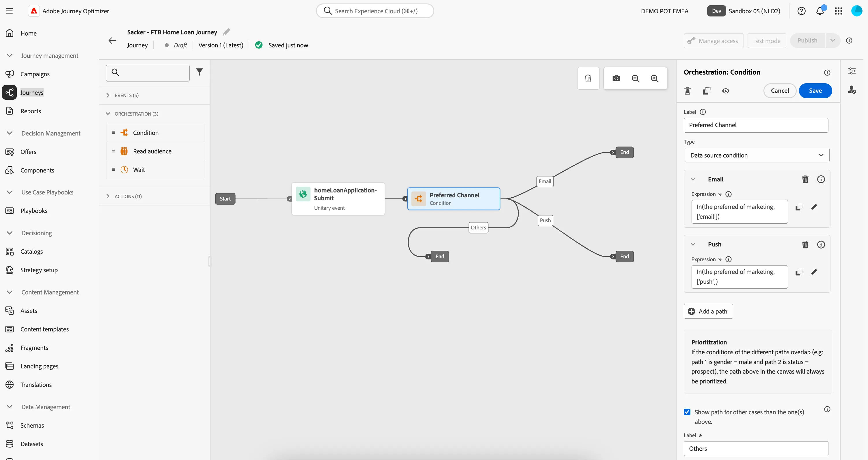868x460 pixels.
Task: Open Reports in the sidebar
Action: pyautogui.click(x=31, y=111)
